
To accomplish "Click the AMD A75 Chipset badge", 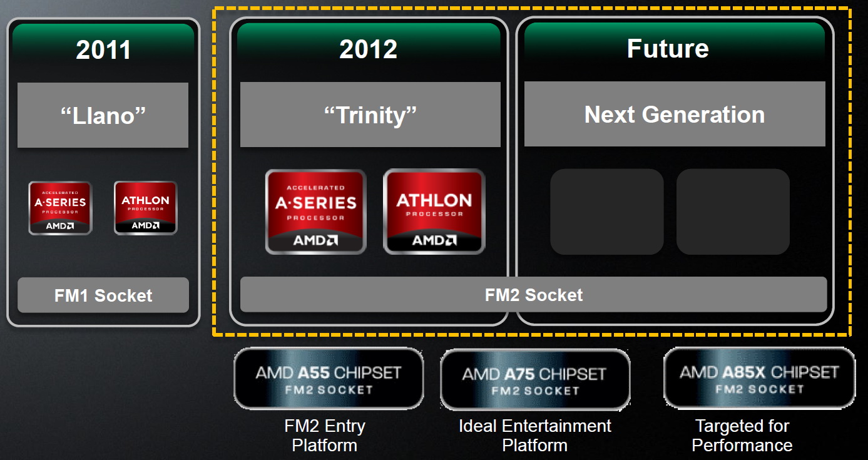I will click(534, 379).
